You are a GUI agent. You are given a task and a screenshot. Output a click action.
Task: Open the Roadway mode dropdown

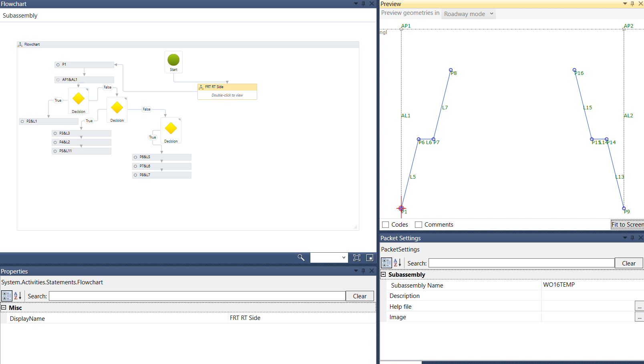click(x=469, y=14)
